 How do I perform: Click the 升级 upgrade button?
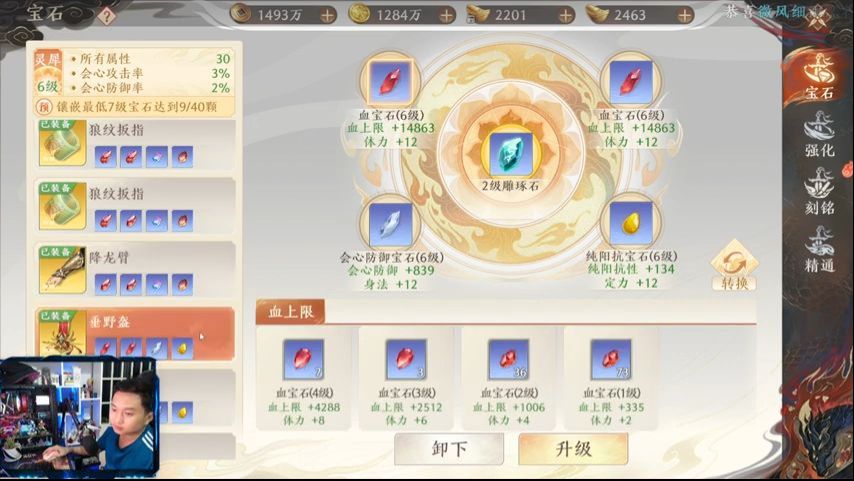pos(573,449)
